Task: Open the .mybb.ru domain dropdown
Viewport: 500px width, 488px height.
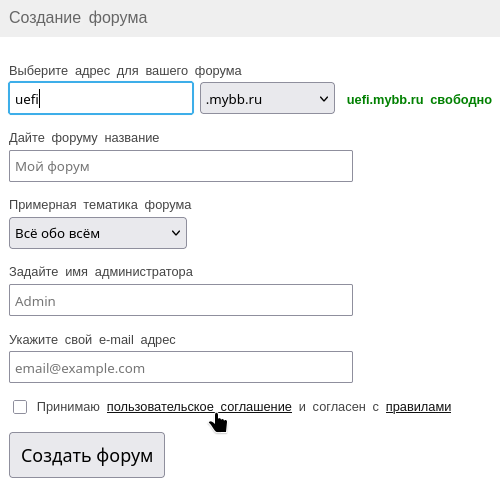Action: [267, 98]
